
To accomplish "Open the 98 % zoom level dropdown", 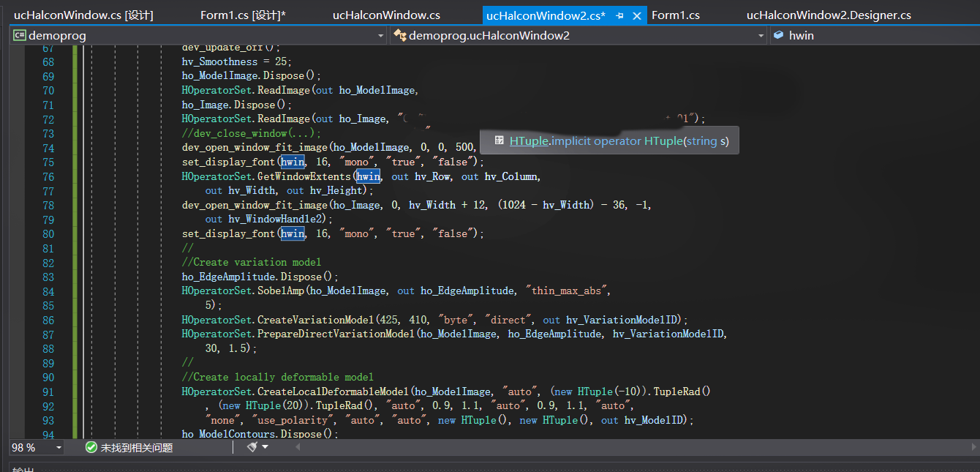I will click(59, 447).
